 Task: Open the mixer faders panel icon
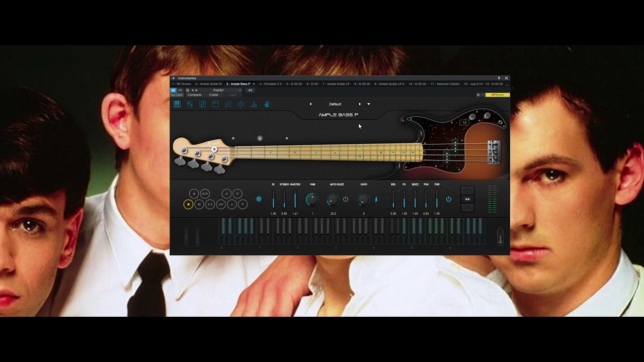pyautogui.click(x=228, y=104)
